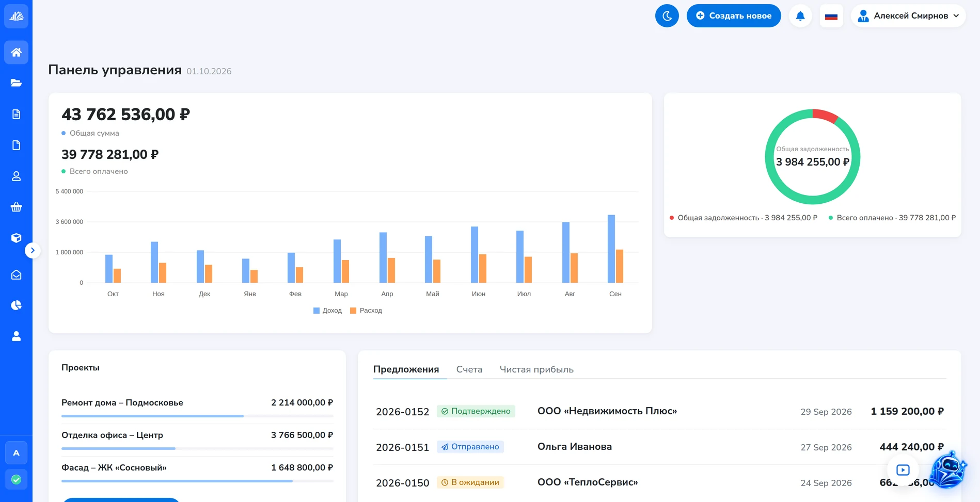Open the Алексей Смирнов user menu

pos(908,16)
